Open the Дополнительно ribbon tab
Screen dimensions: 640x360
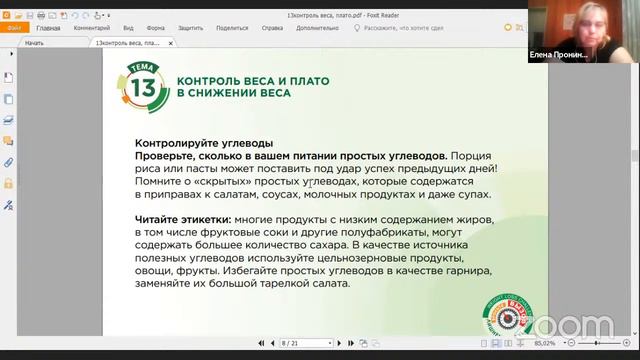click(x=317, y=28)
